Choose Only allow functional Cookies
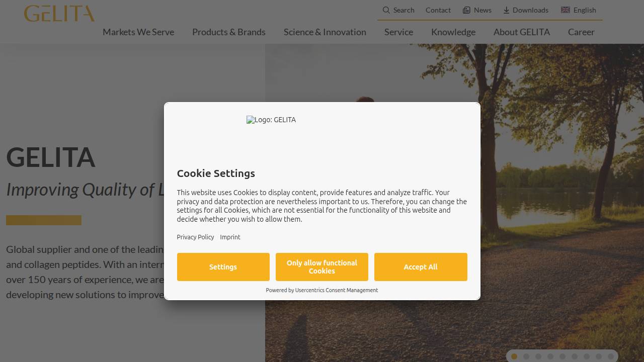The width and height of the screenshot is (644, 362). (322, 267)
